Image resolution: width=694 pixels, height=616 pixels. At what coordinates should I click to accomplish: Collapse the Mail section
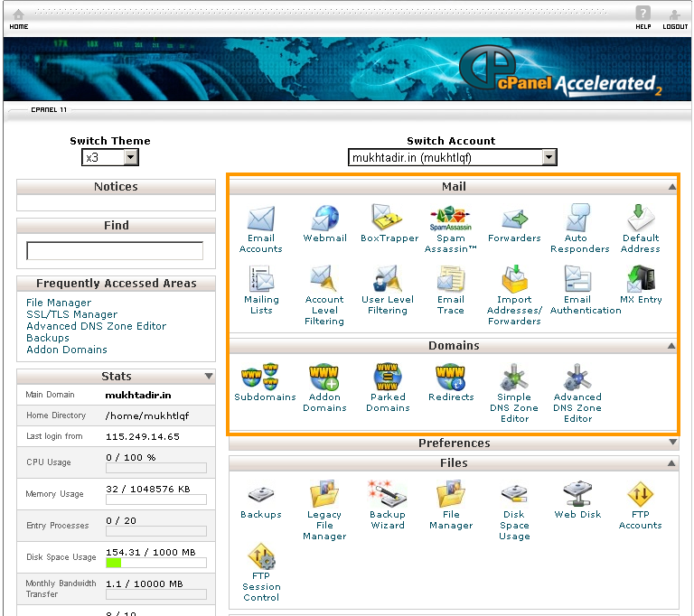(x=672, y=187)
